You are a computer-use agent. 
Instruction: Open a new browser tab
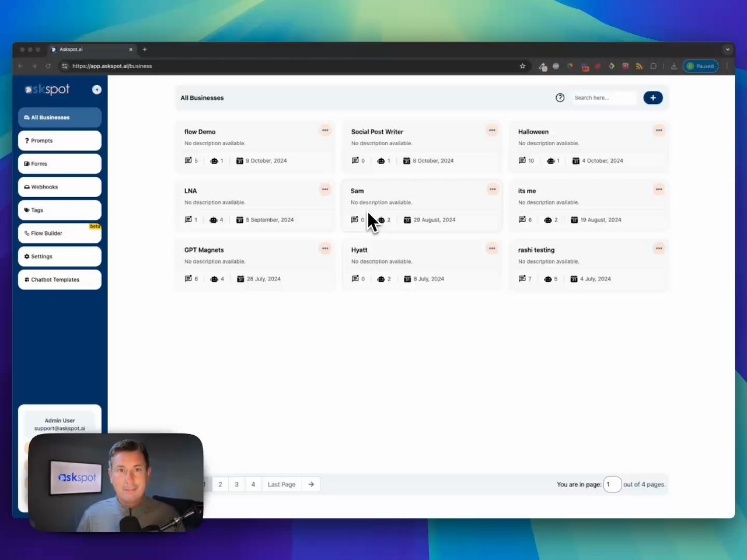coord(145,50)
